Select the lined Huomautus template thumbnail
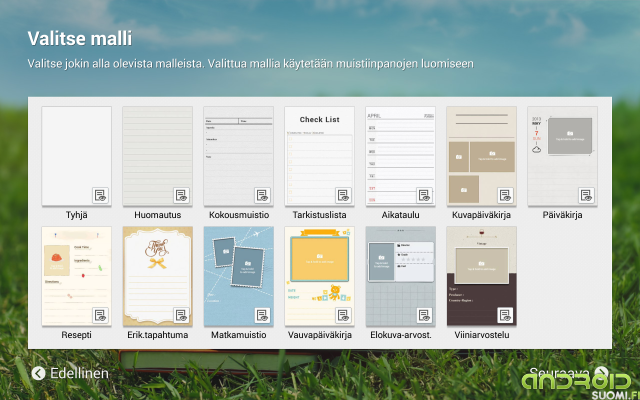 click(x=158, y=156)
